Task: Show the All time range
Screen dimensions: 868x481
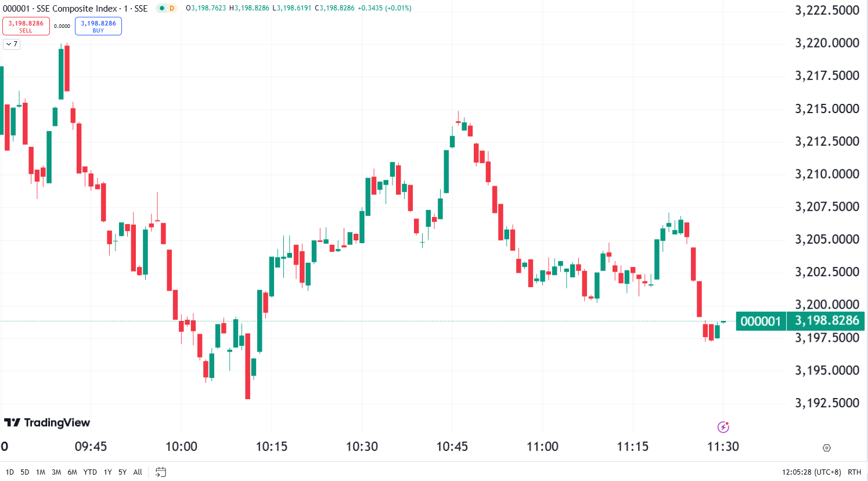Action: click(x=138, y=472)
